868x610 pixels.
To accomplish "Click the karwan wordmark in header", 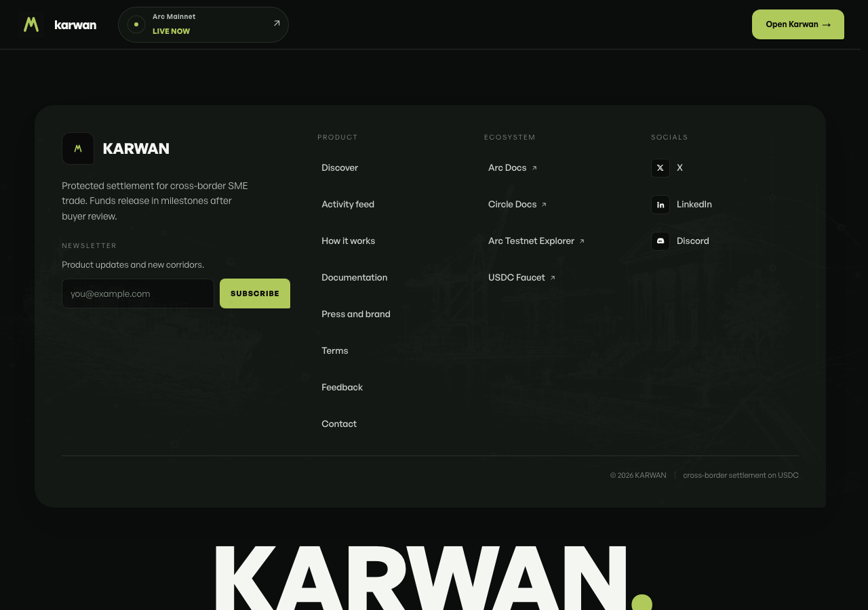I will click(x=75, y=25).
